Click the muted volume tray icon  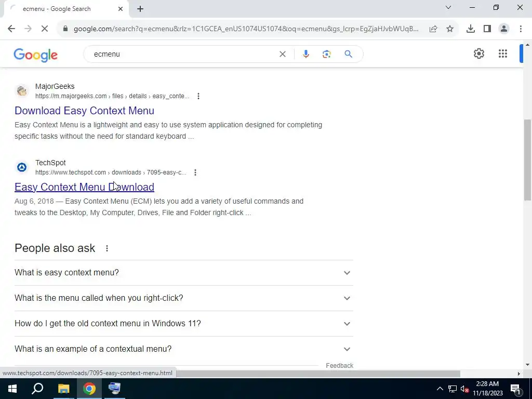465,389
